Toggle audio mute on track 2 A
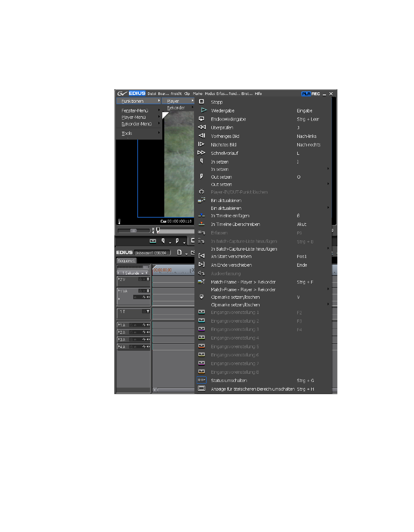This screenshot has height=532, width=414. pyautogui.click(x=148, y=333)
